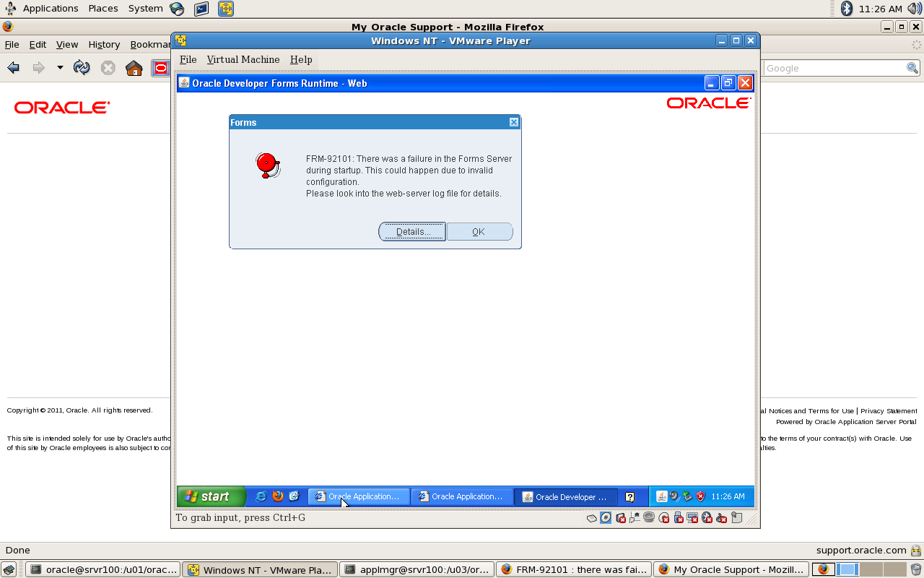Click Firefox Back arrow button
Image resolution: width=924 pixels, height=578 pixels.
[x=13, y=68]
